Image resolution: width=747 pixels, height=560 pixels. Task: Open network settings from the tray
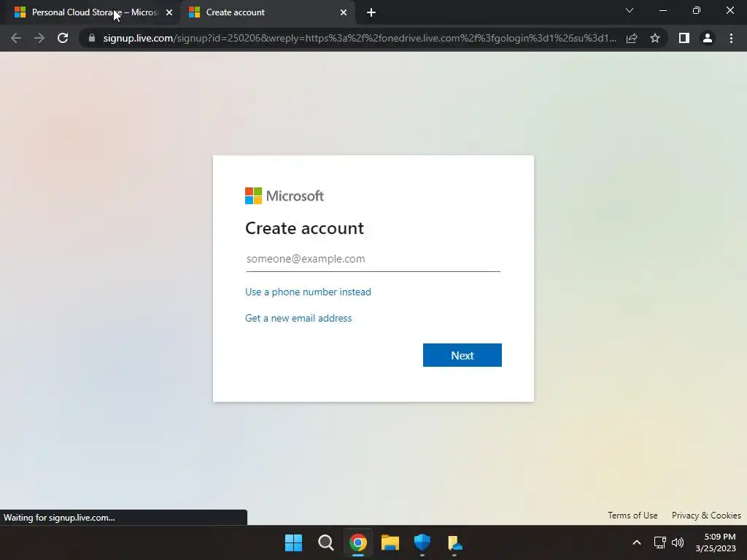coord(659,542)
